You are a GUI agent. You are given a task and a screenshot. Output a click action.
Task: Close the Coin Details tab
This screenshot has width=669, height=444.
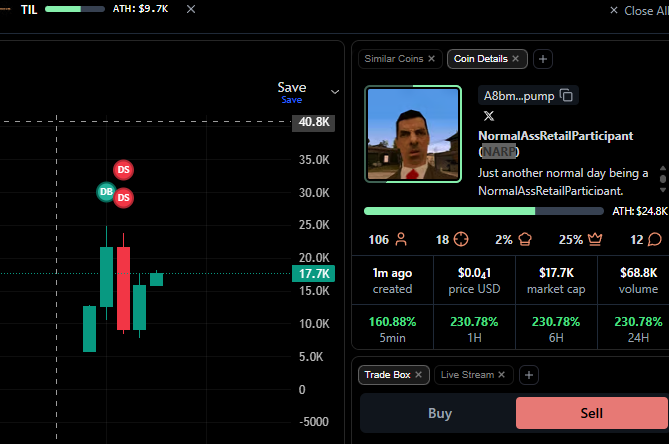click(515, 58)
